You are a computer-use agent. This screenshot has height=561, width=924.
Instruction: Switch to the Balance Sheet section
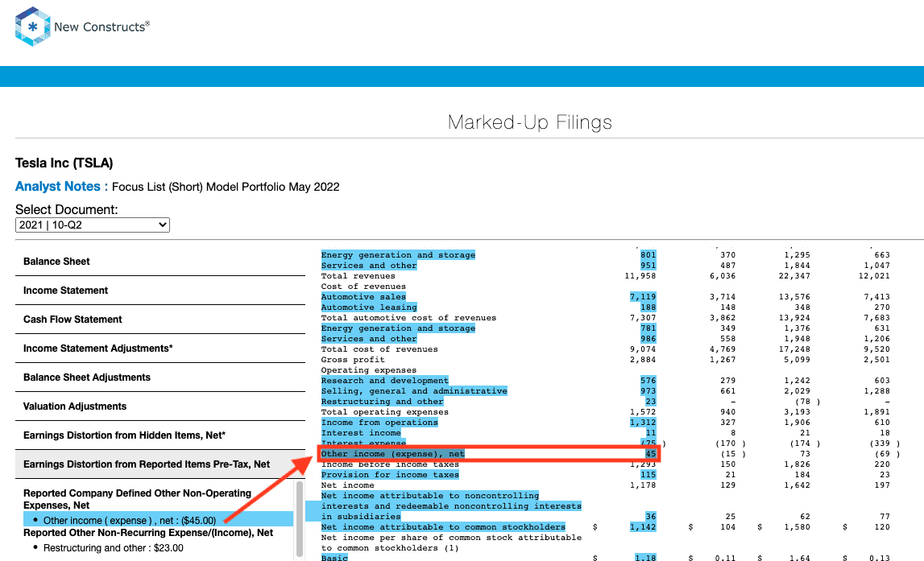pyautogui.click(x=160, y=262)
